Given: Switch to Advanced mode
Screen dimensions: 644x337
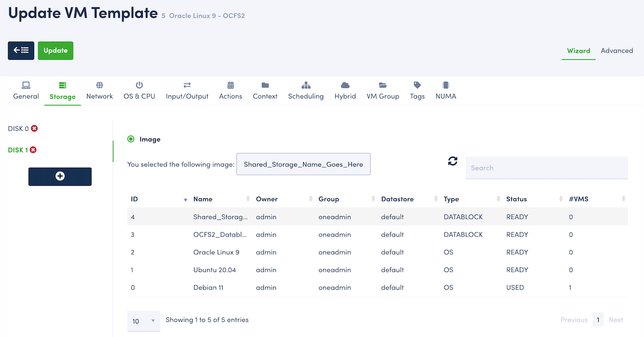Looking at the screenshot, I should click(x=616, y=51).
